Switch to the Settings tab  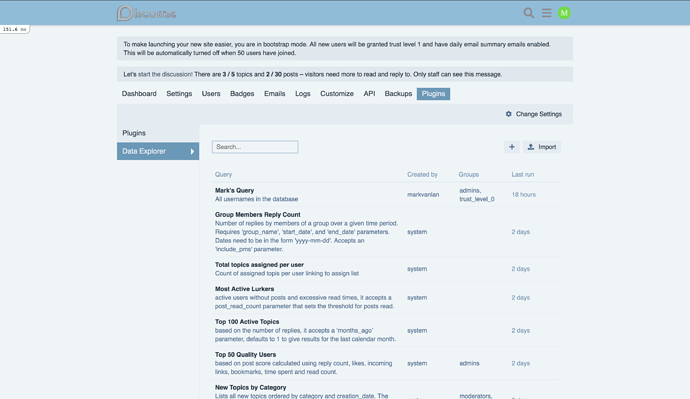coord(179,94)
